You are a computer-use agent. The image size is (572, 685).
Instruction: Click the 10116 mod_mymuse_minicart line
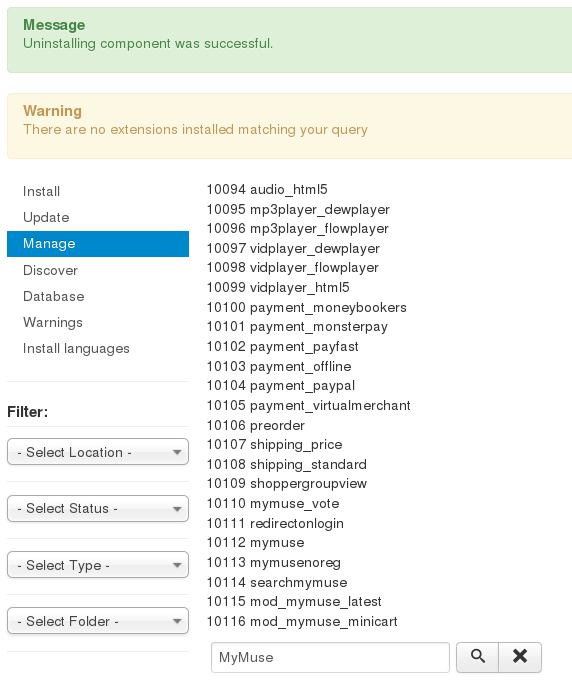(302, 621)
